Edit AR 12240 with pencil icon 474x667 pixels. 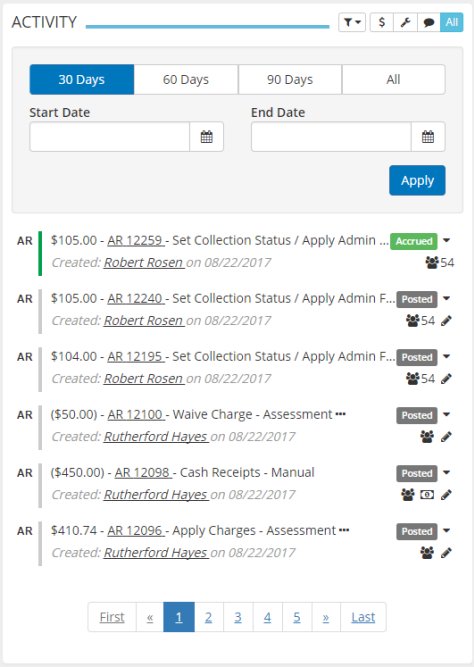(446, 321)
